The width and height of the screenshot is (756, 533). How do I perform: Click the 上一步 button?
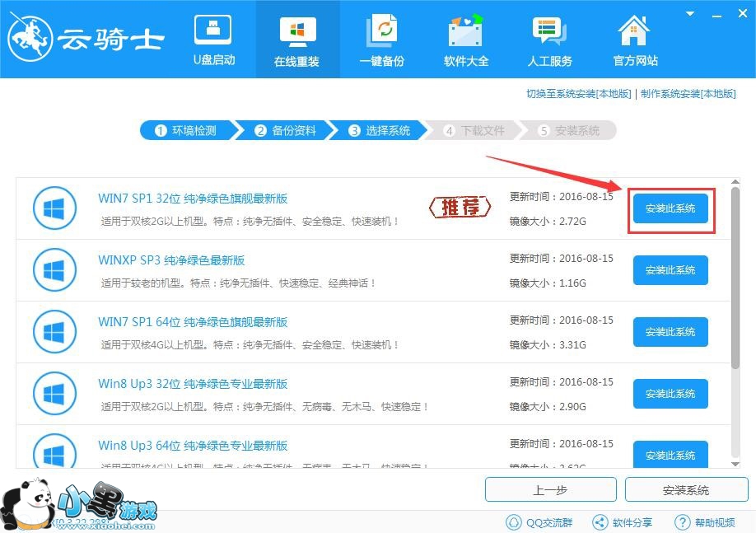coord(551,490)
